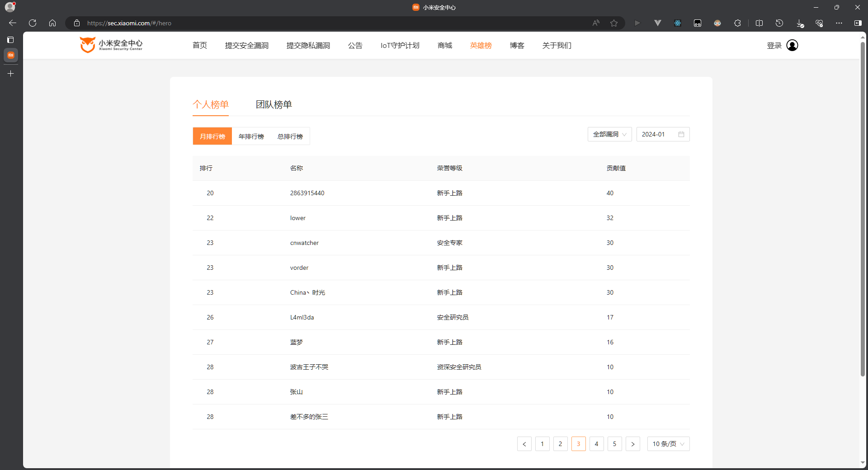This screenshot has height=470, width=868.
Task: Click the browser back arrow
Action: [13, 23]
